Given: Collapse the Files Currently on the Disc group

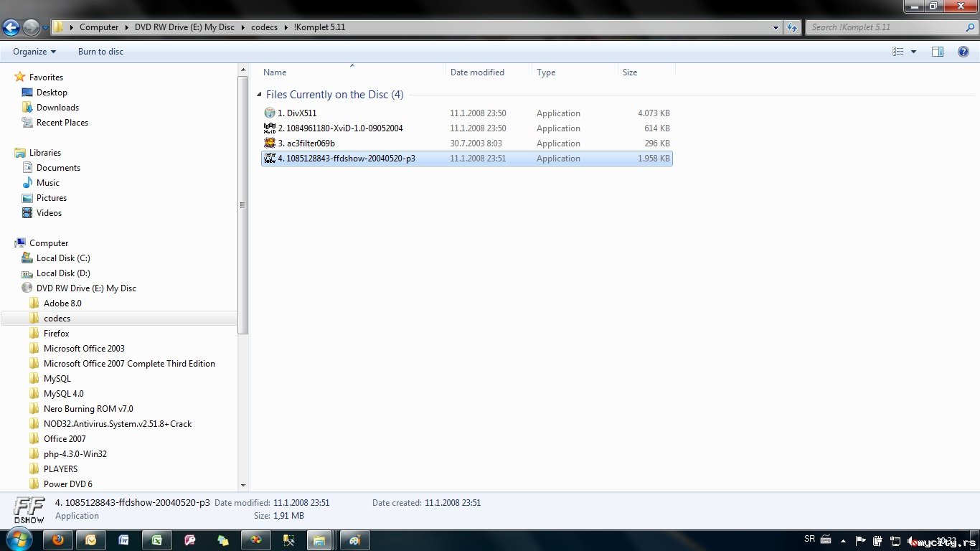Looking at the screenshot, I should tap(260, 95).
